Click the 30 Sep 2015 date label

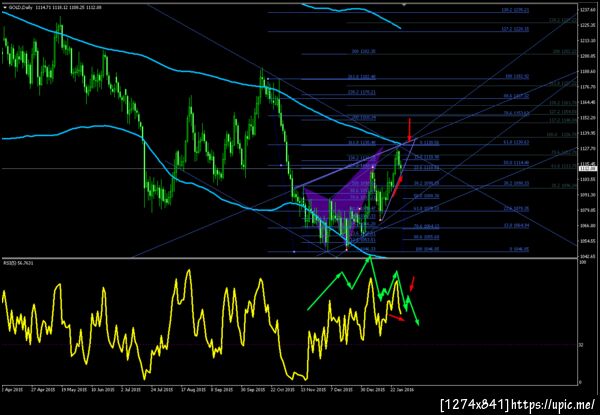[255, 390]
